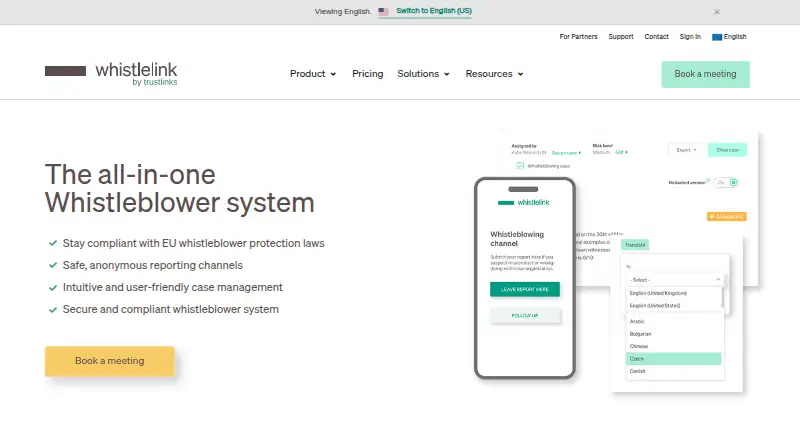Expand the Solutions menu
The image size is (800, 440).
(x=423, y=74)
